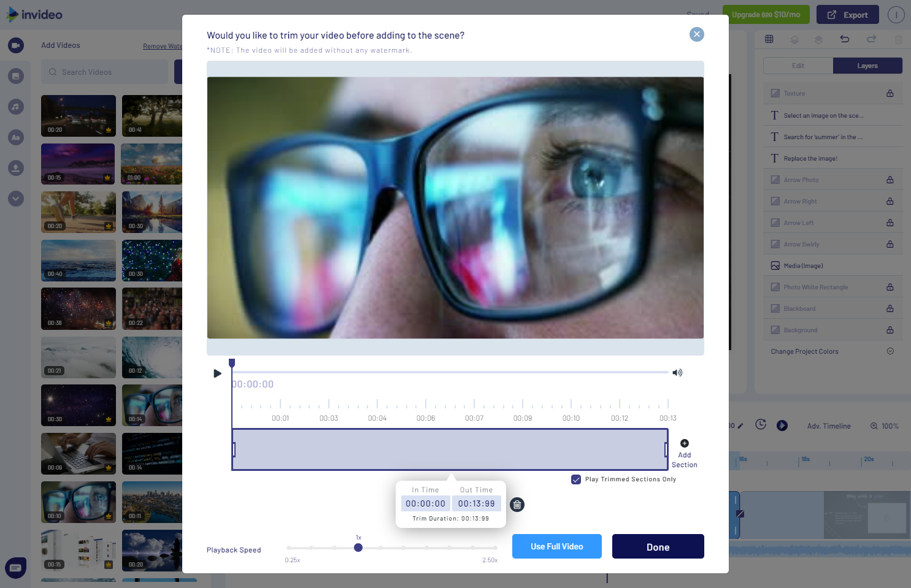Select the 00:09 laptop typing video thumbnail
The height and width of the screenshot is (588, 911).
tap(79, 454)
